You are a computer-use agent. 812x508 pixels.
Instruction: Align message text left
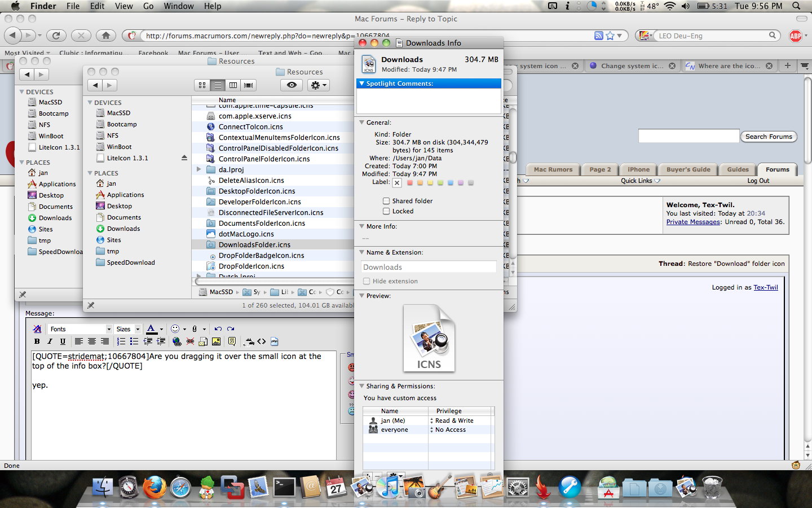(79, 341)
